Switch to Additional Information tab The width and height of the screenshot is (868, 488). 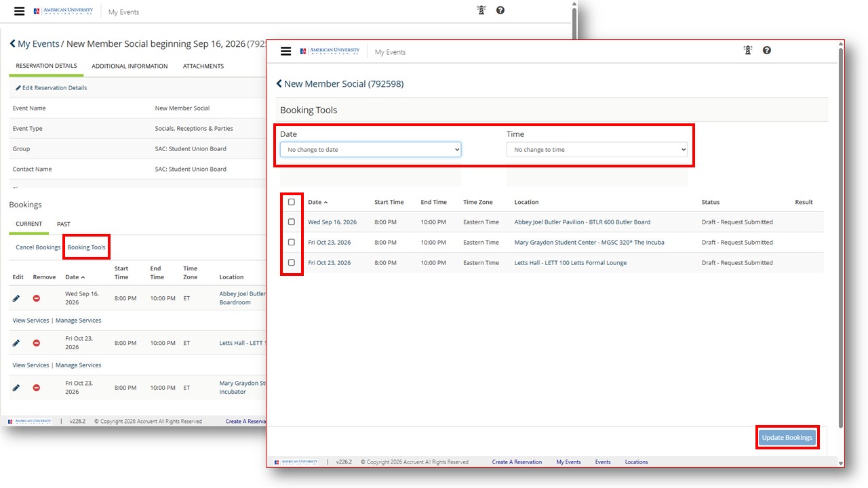(130, 66)
